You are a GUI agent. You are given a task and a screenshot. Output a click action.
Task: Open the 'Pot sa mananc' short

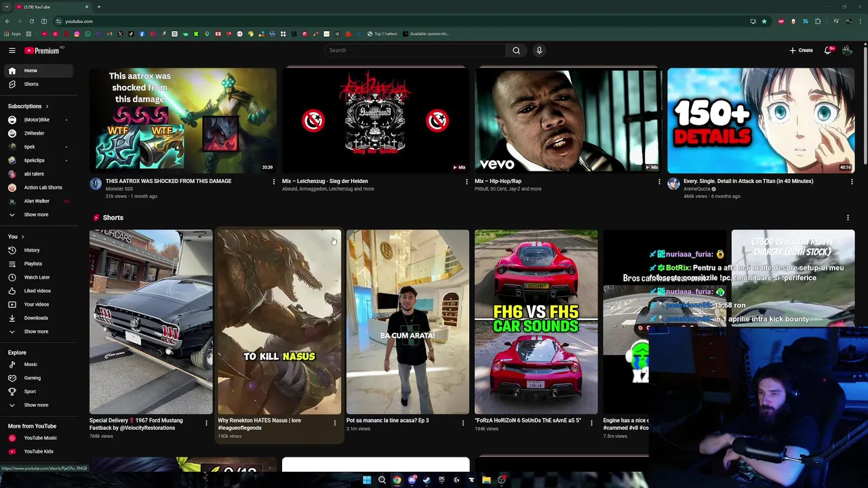[x=408, y=322]
